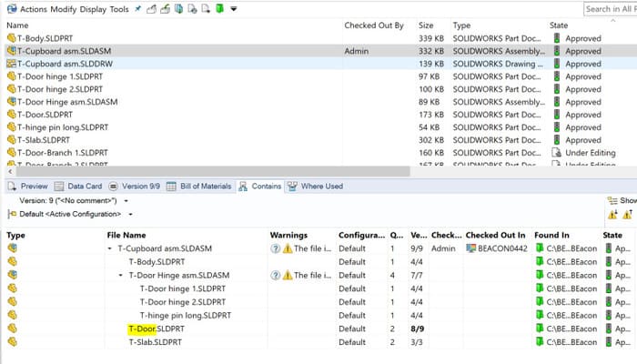Click warning help icon for T-Cupboard asm row
This screenshot has width=637, height=364.
pyautogui.click(x=276, y=248)
